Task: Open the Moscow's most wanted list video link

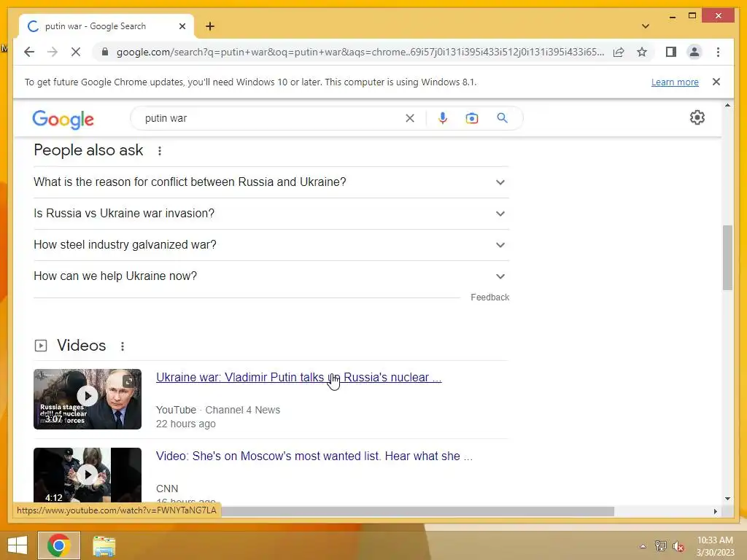Action: [x=314, y=456]
